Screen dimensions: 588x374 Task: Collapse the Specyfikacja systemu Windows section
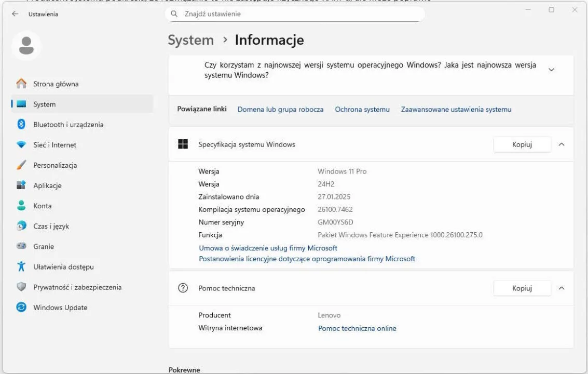click(x=561, y=144)
